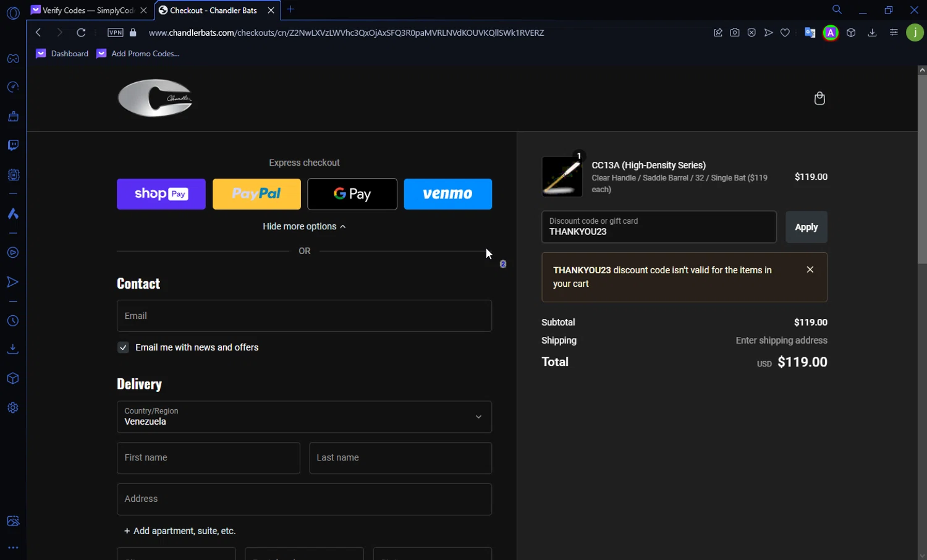Image resolution: width=927 pixels, height=560 pixels.
Task: Open Extensions cube icon in sidebar
Action: click(x=13, y=378)
